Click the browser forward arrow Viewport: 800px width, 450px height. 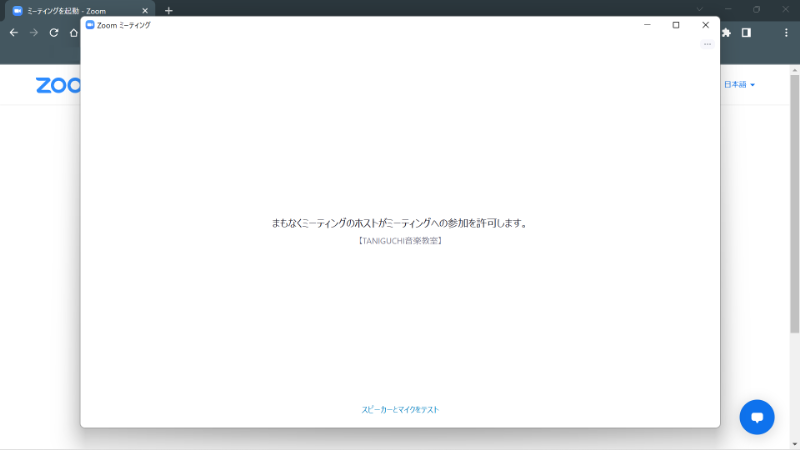point(33,32)
